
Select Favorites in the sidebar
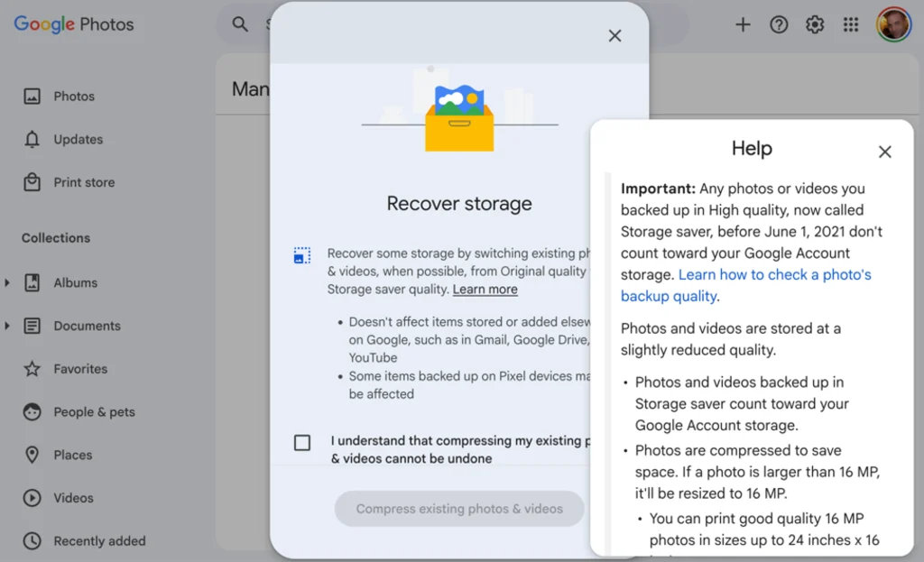79,369
